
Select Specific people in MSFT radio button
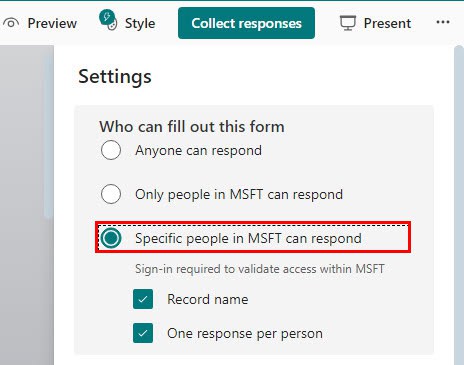click(111, 238)
